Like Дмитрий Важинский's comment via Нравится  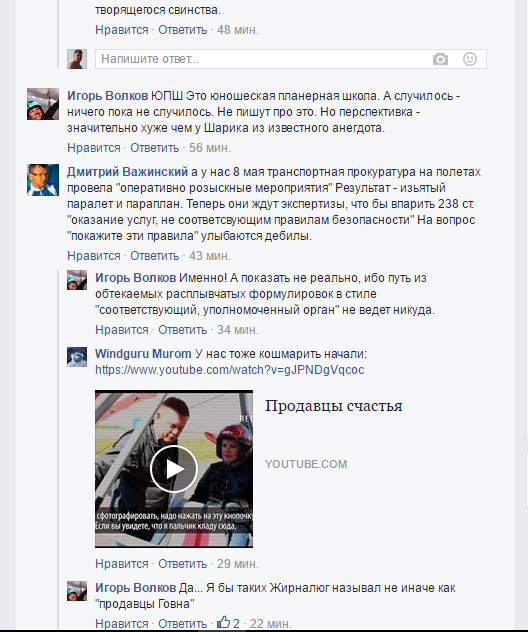(x=94, y=256)
